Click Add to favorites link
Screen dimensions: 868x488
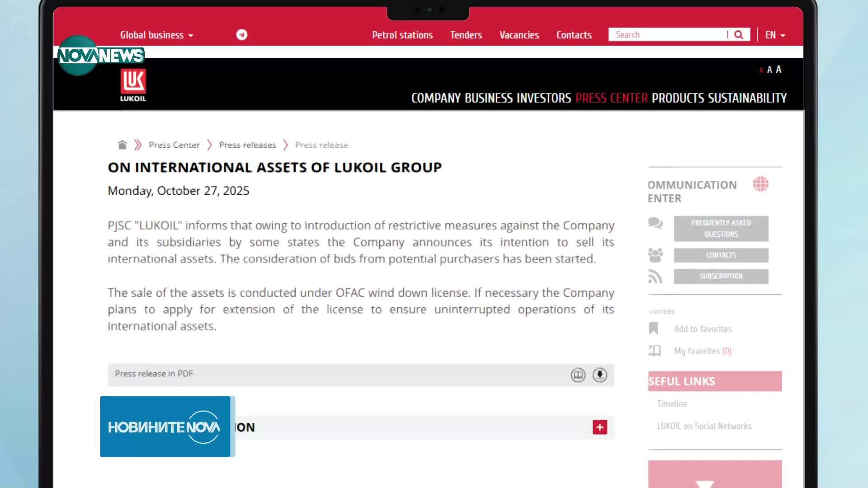(703, 329)
